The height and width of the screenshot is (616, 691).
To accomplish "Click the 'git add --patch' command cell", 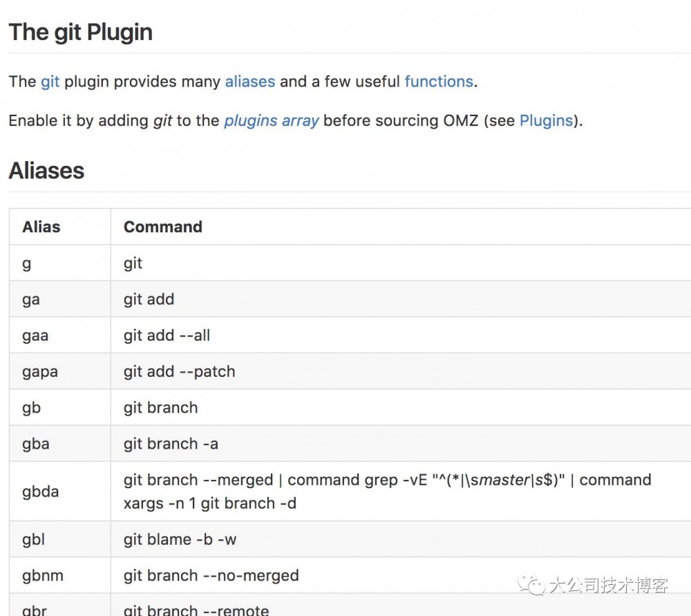I will click(179, 371).
